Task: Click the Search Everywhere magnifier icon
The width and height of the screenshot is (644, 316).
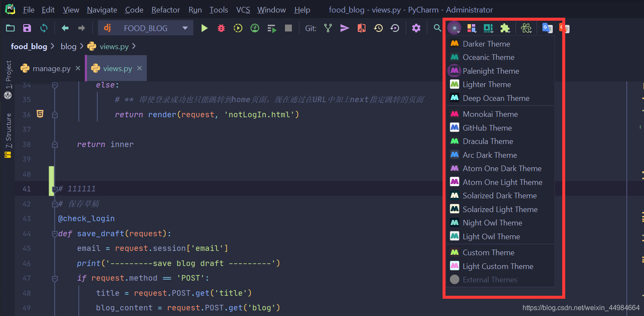Action: (437, 28)
